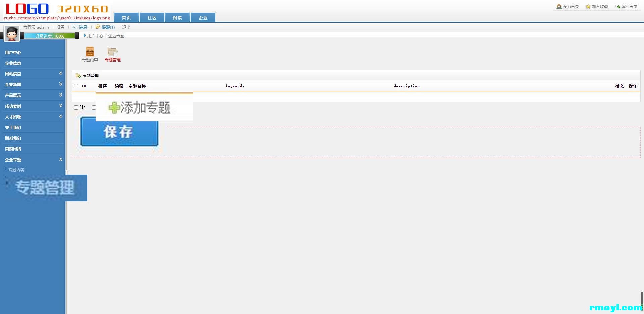Click the 排序 column header
The image size is (644, 314).
[103, 86]
